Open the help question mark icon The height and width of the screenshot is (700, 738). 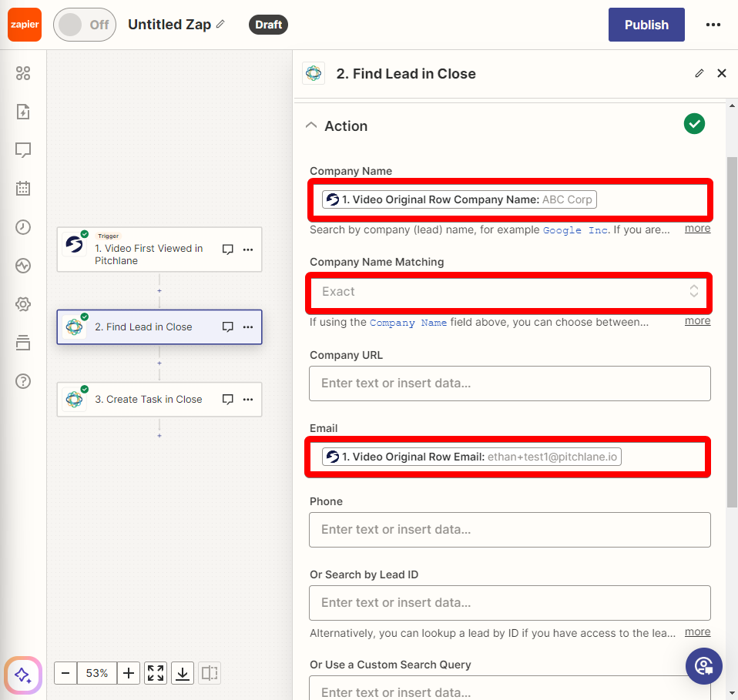click(23, 381)
